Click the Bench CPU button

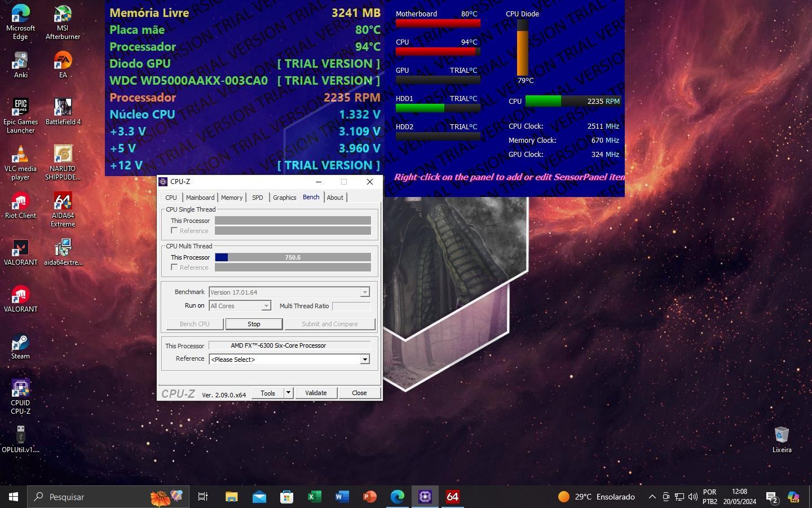coord(195,324)
